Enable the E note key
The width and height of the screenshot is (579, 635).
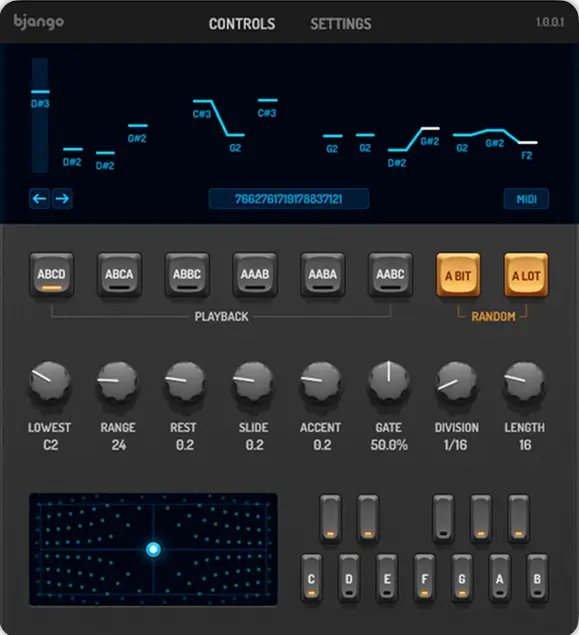click(x=387, y=578)
